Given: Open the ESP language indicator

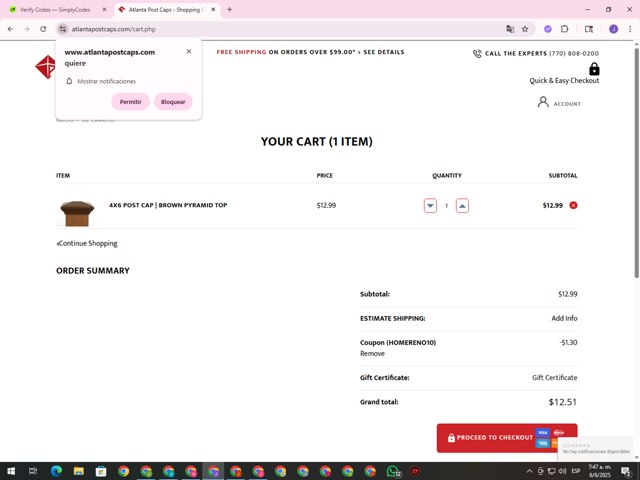Looking at the screenshot, I should tap(576, 471).
